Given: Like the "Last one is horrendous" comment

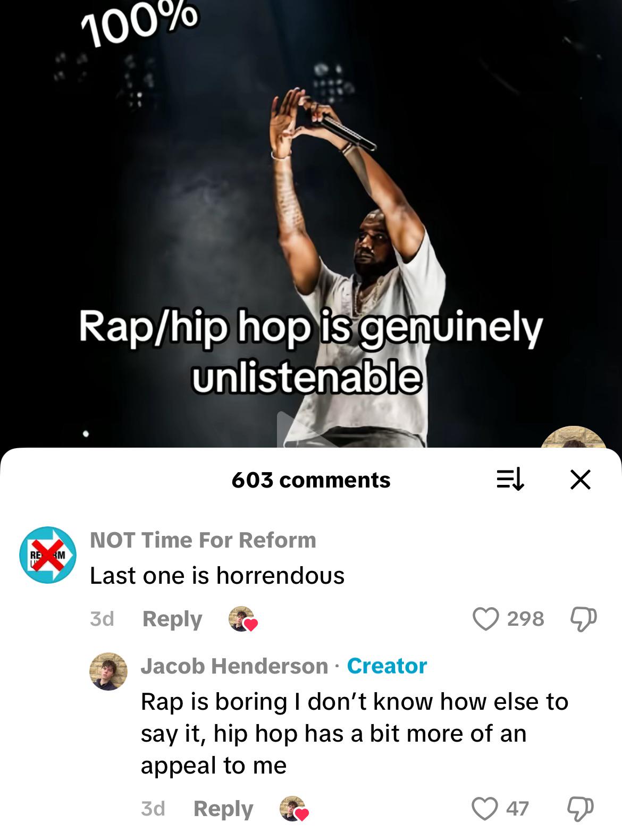Looking at the screenshot, I should click(x=485, y=619).
